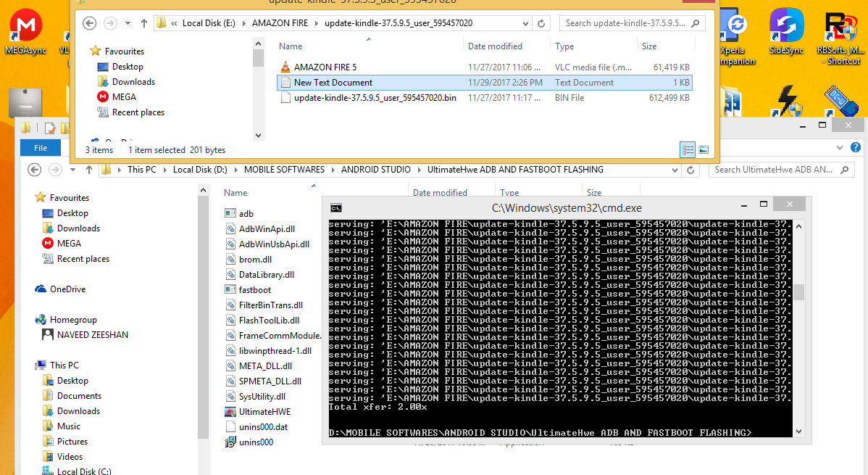Click ANDROID STUDIO in the breadcrumb path
This screenshot has width=868, height=475.
pos(376,170)
